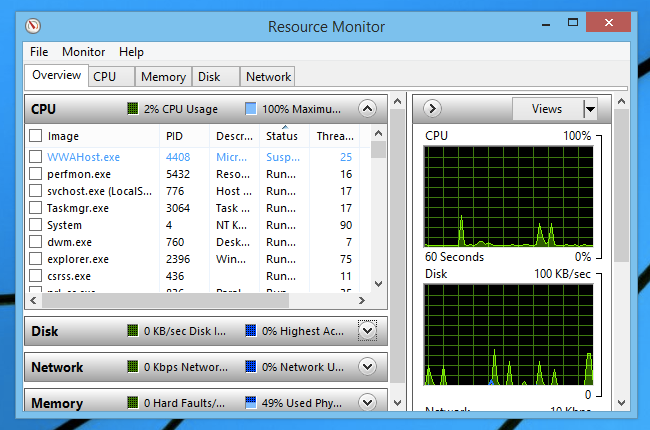The image size is (650, 430).
Task: Click the horizontal scrollbar thumb in process list
Action: pos(165,300)
